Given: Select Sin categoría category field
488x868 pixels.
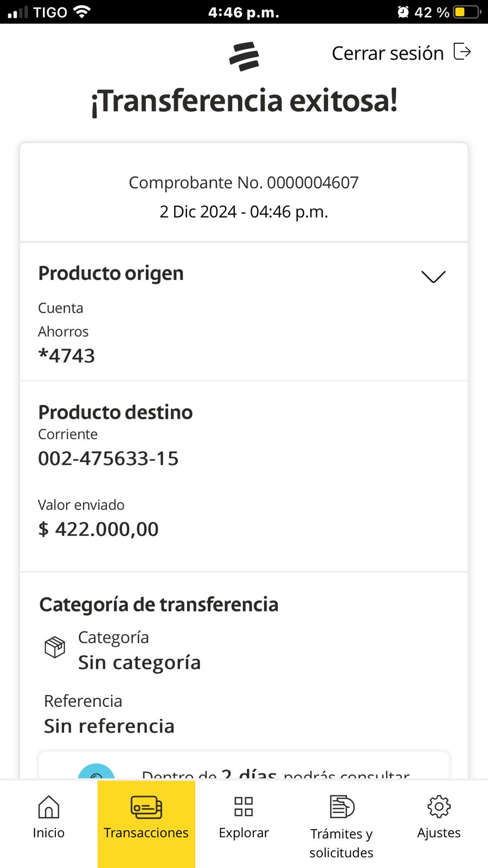Looking at the screenshot, I should click(x=139, y=662).
